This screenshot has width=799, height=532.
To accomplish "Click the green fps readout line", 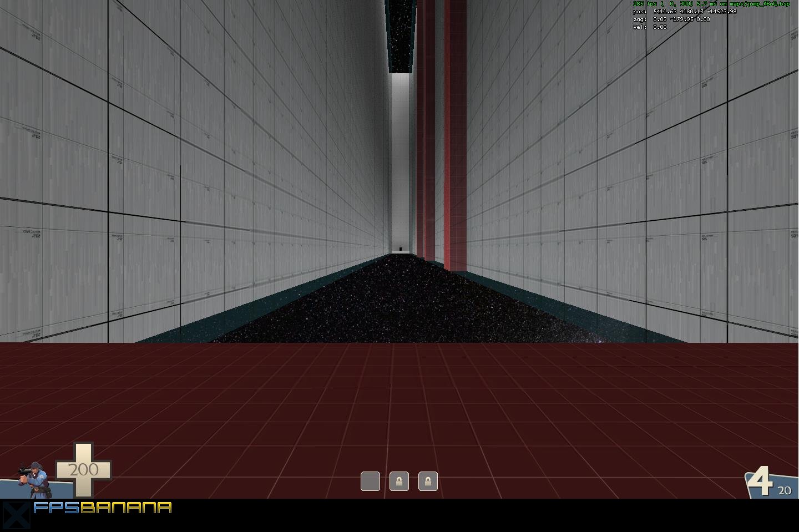I will pos(711,4).
